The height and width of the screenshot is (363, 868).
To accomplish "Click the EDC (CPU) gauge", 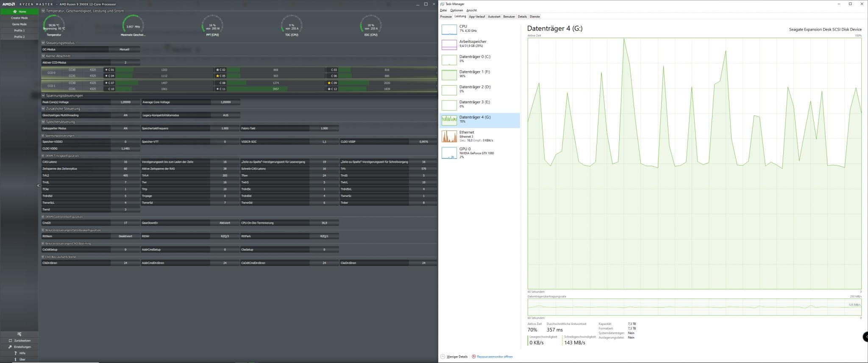I will 371,25.
